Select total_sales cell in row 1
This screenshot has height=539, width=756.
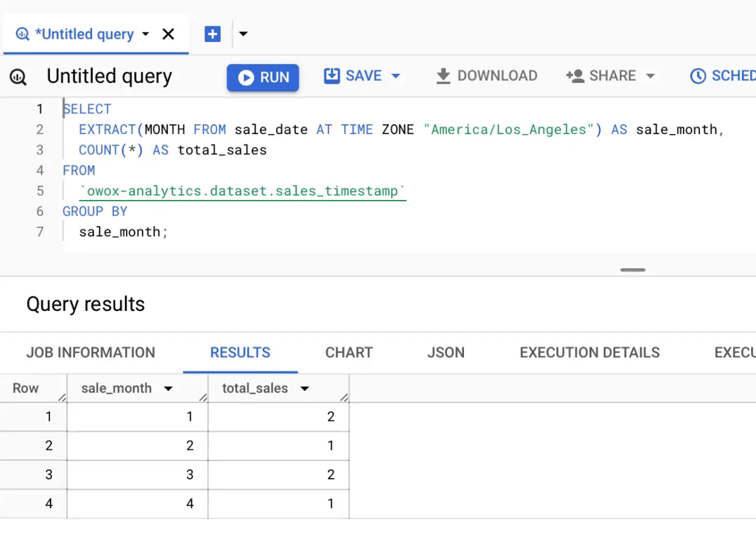pos(279,417)
